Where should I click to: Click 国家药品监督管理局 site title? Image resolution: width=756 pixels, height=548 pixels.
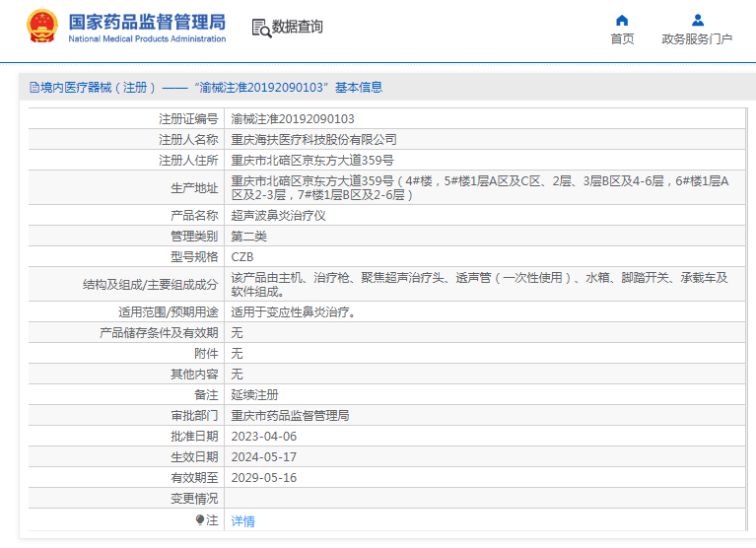(x=147, y=22)
